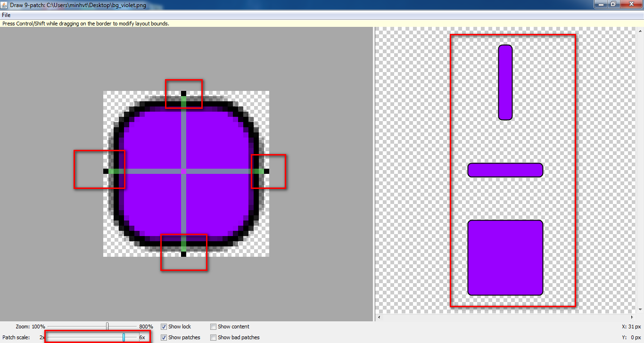The height and width of the screenshot is (343, 644).
Task: Click the preview scrollbar right arrow
Action: [632, 317]
